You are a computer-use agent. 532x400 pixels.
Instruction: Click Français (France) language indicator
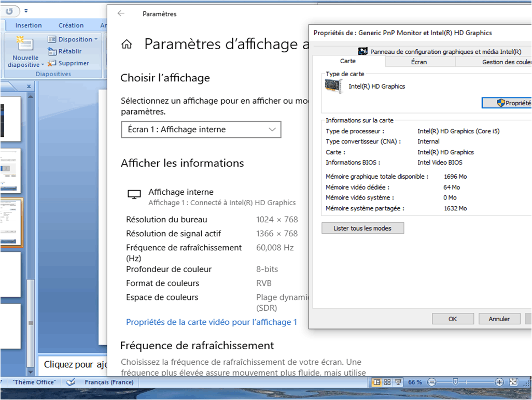109,382
